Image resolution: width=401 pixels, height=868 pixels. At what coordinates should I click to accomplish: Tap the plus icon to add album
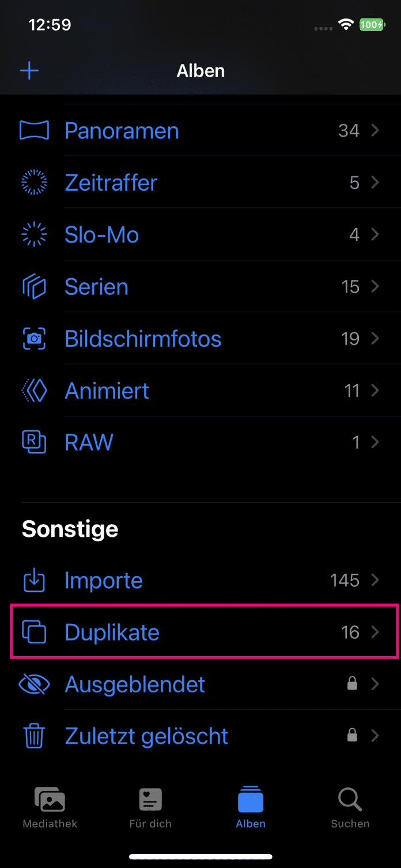pos(29,71)
